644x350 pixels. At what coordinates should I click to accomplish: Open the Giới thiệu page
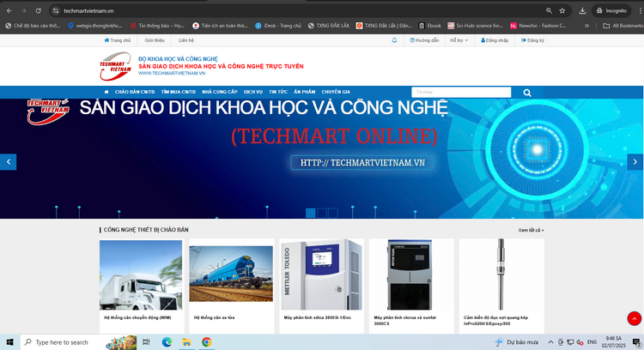[x=155, y=40]
